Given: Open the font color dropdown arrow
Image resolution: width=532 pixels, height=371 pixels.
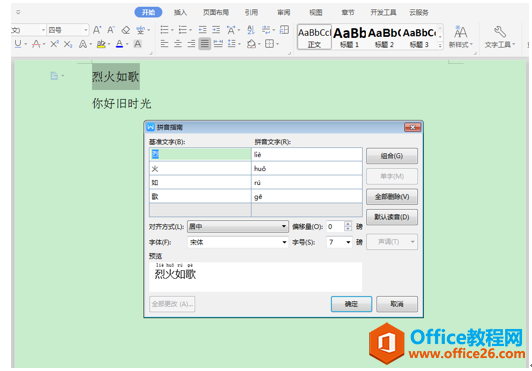Looking at the screenshot, I should [127, 44].
